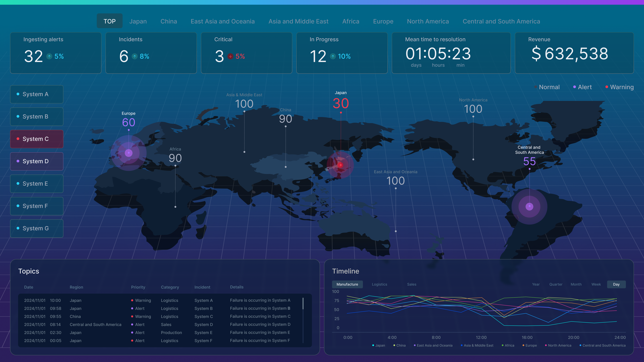Click the purple Europe pulse marker on map
This screenshot has width=644, height=362.
129,153
